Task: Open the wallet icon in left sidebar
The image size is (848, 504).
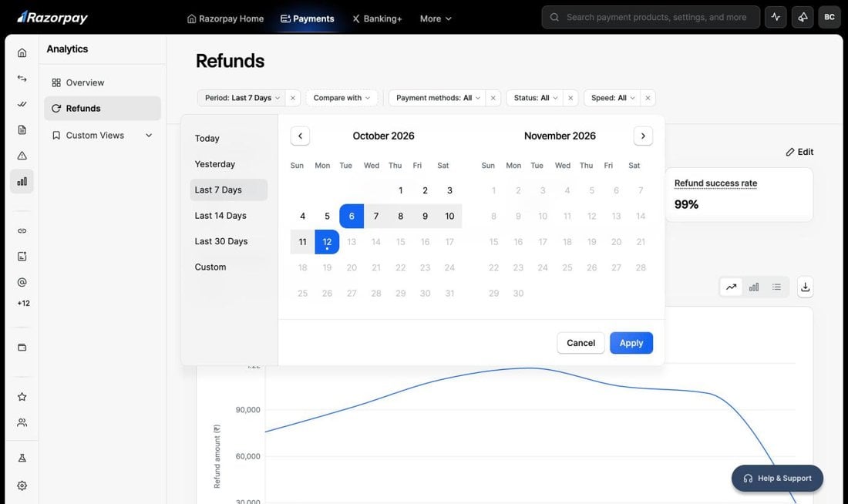Action: click(22, 348)
